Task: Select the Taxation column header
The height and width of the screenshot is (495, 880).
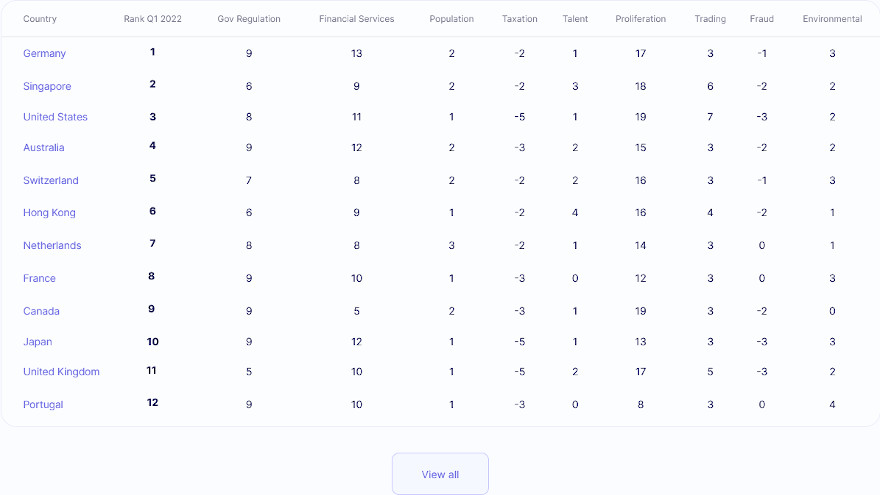Action: (519, 19)
